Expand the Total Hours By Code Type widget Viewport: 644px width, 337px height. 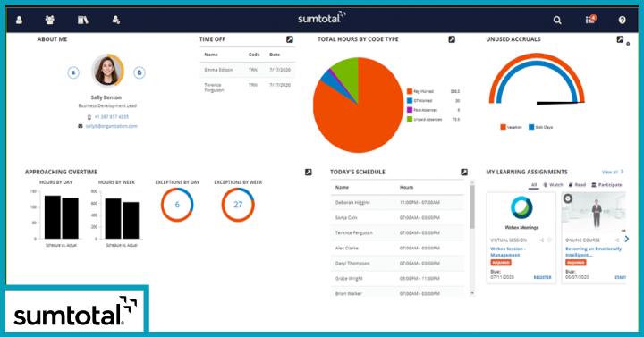(452, 39)
